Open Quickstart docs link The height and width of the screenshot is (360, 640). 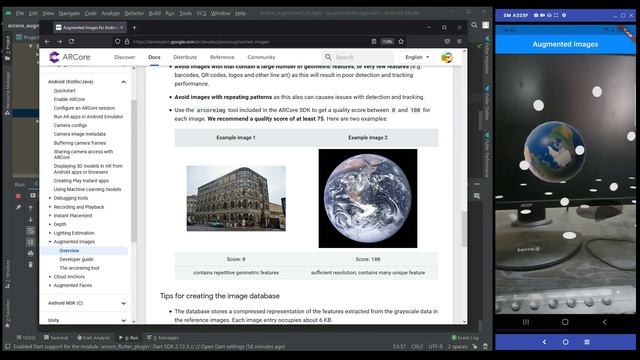point(64,91)
